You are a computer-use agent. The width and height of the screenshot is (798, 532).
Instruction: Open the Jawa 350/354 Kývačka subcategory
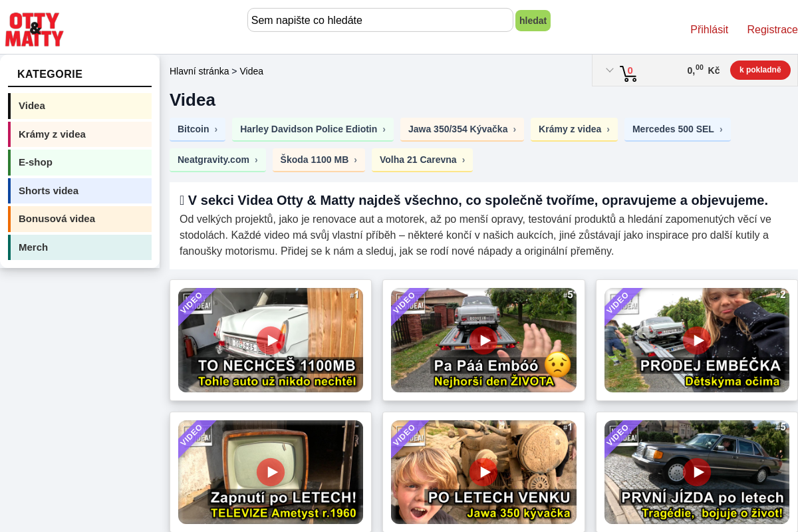click(462, 129)
